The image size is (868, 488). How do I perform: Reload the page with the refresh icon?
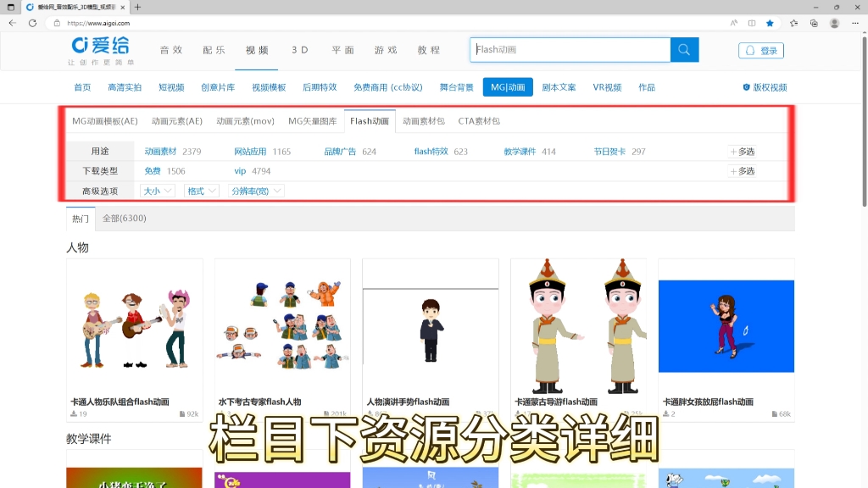click(33, 23)
